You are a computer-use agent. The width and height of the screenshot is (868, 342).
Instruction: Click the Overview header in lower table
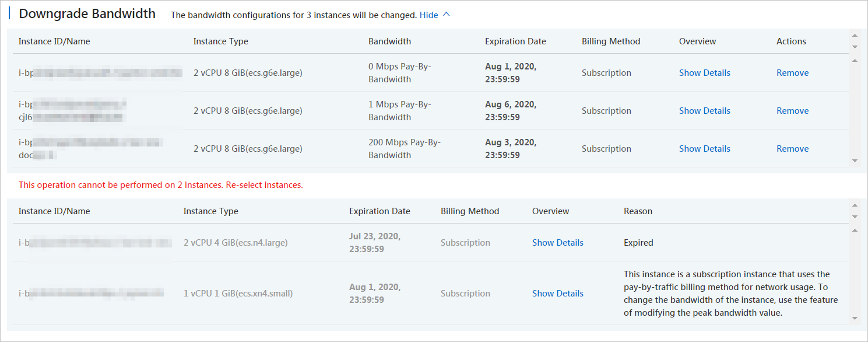coord(550,211)
